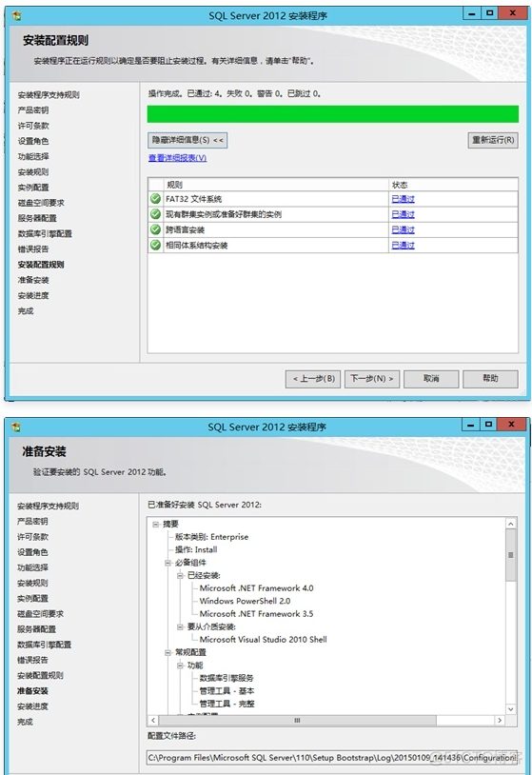
Task: Select 产品密钥 step in the 安装配置规则 window sidebar
Action: (33, 110)
